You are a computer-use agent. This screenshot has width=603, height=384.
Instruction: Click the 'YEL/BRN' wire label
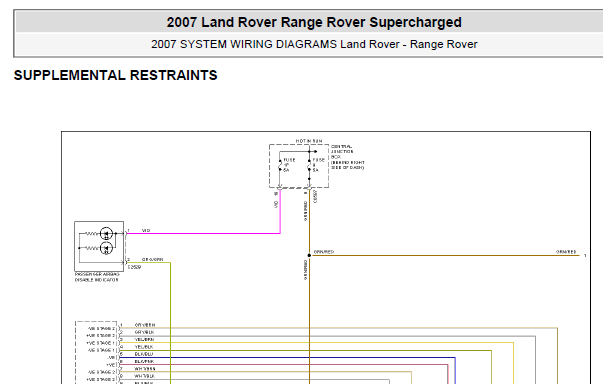(x=144, y=339)
